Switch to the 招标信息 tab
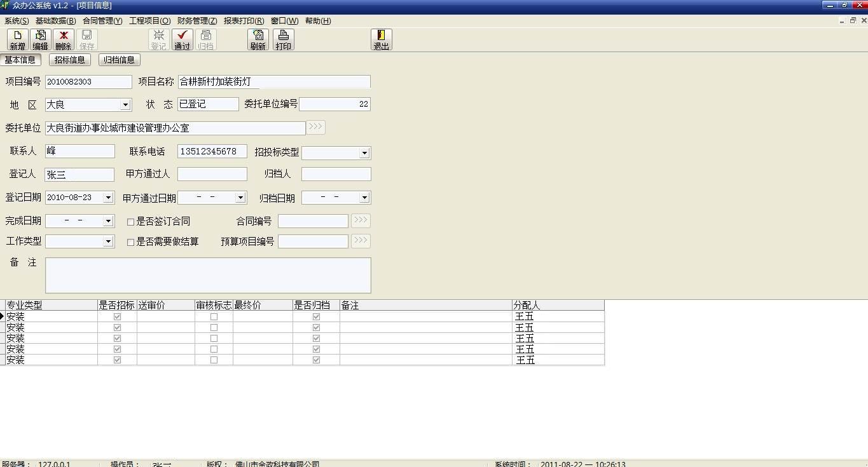868x467 pixels. (x=69, y=60)
